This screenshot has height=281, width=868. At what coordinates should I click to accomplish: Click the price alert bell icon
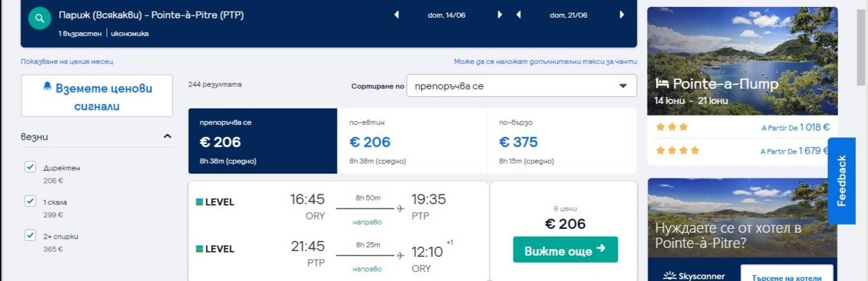[x=47, y=87]
